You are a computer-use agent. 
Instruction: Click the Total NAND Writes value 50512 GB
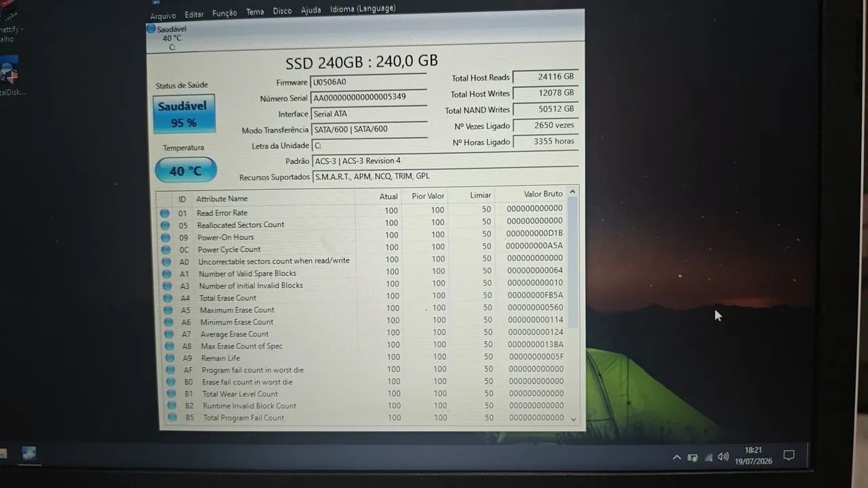(545, 109)
